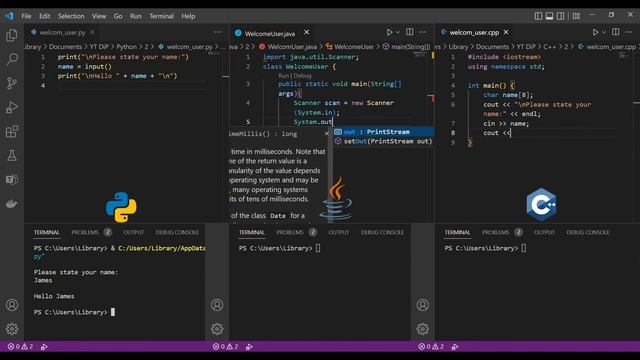Customize layout icon in title bar
640x360 pixels.
(576, 16)
